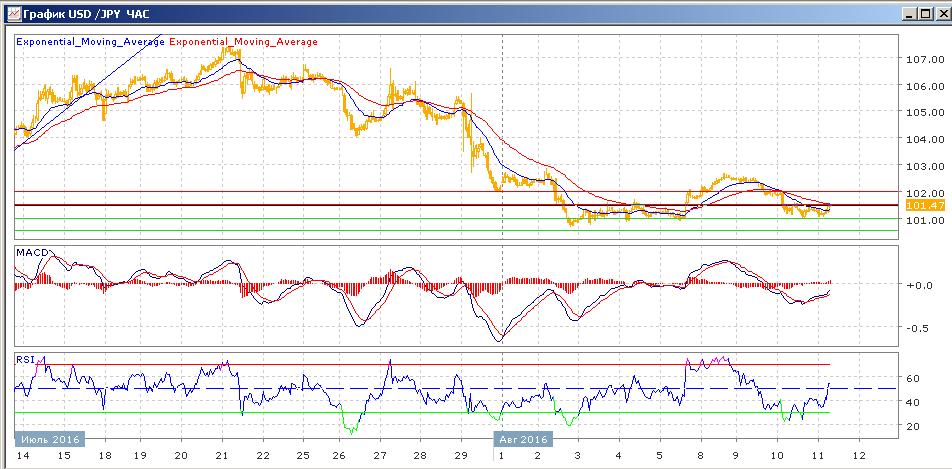Select the RSI indicator label
This screenshot has width=952, height=469.
(24, 360)
